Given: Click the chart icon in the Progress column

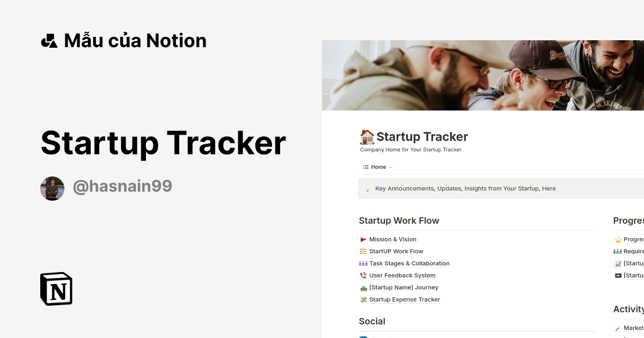Looking at the screenshot, I should 618,263.
